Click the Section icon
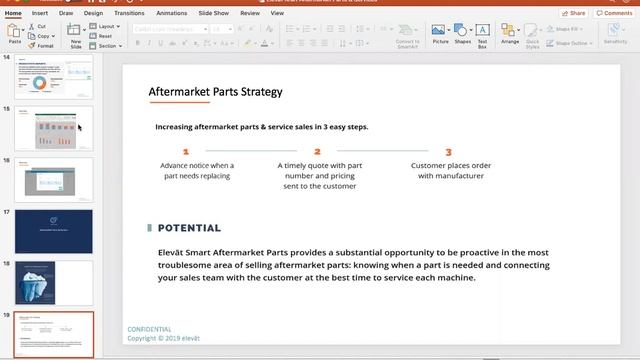640x360 pixels. pos(93,46)
